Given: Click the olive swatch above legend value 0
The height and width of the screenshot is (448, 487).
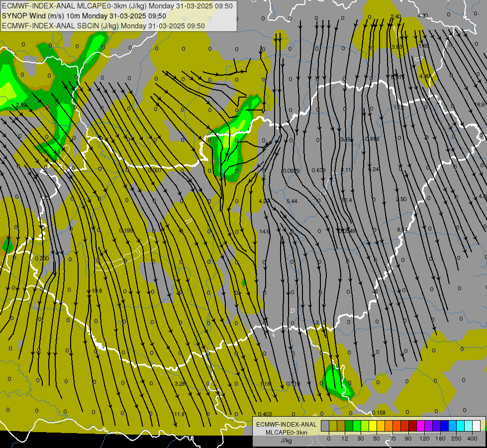Looking at the screenshot, I should pyautogui.click(x=333, y=426).
